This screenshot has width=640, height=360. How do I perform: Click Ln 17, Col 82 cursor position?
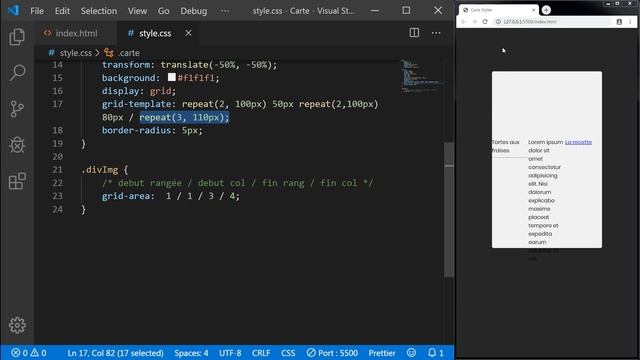point(115,353)
